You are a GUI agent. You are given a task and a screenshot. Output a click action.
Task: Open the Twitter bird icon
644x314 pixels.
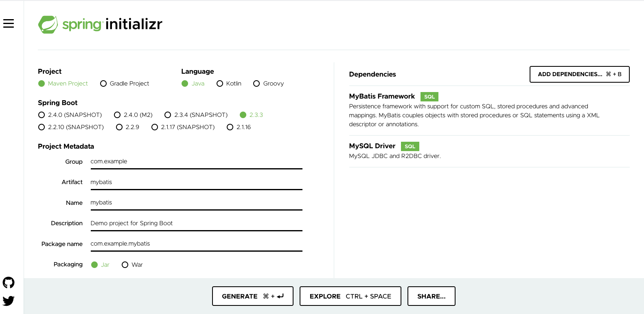point(9,301)
